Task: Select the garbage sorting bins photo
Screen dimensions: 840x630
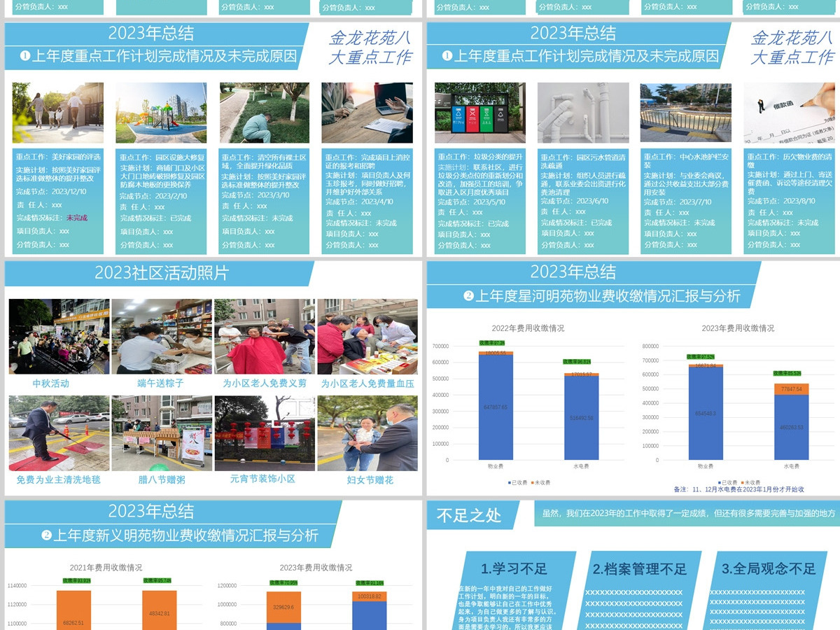Action: 480,113
